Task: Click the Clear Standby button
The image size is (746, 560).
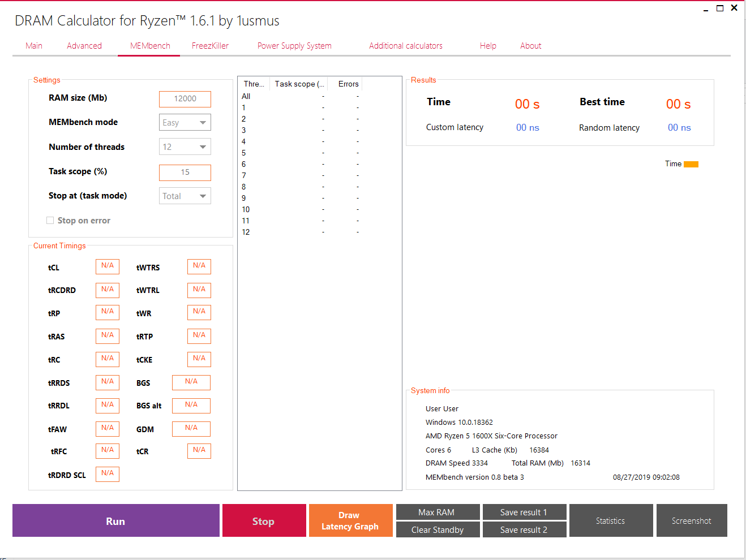Action: (x=438, y=529)
